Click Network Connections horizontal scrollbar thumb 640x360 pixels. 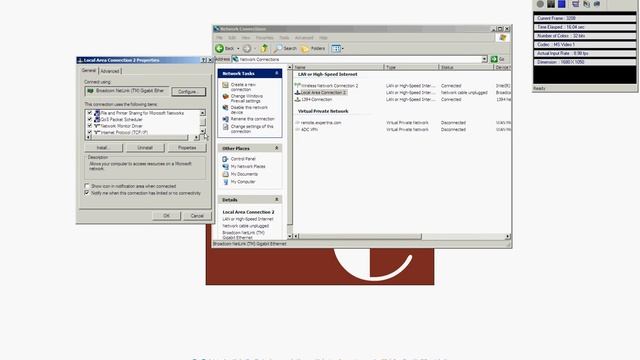[x=360, y=236]
